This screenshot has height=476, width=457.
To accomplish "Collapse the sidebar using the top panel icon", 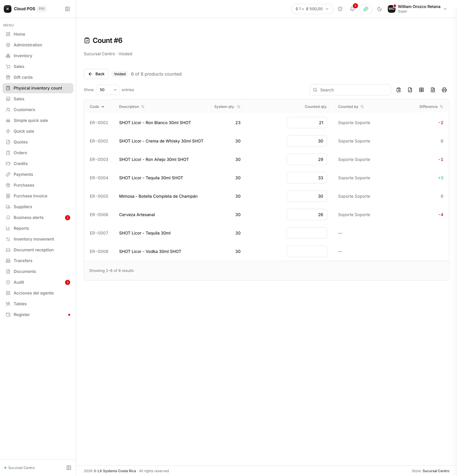I will [68, 9].
